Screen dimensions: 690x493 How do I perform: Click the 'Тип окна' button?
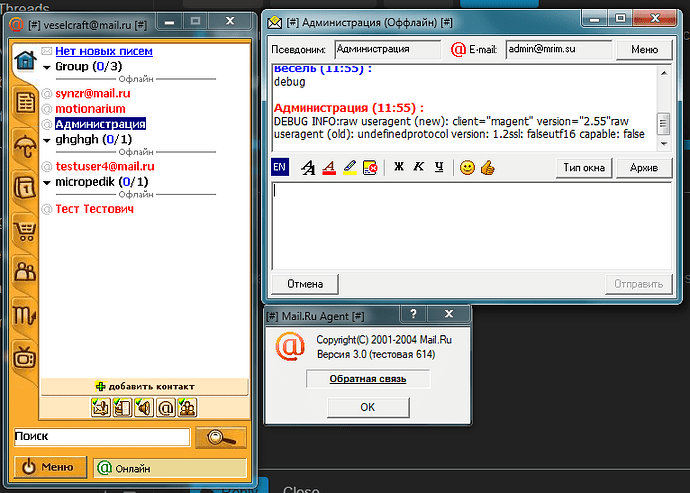click(x=584, y=168)
